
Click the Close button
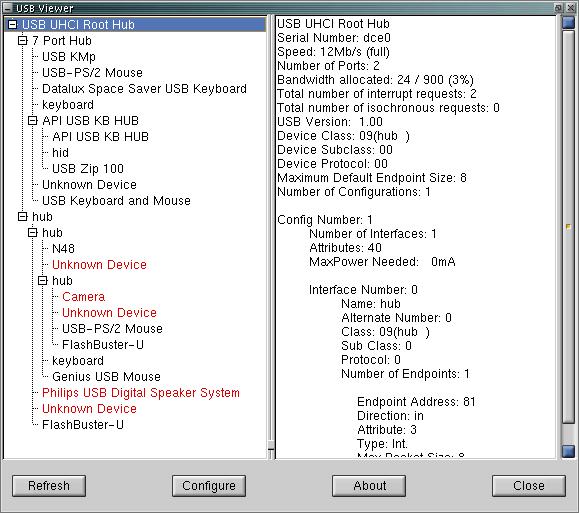pyautogui.click(x=529, y=486)
